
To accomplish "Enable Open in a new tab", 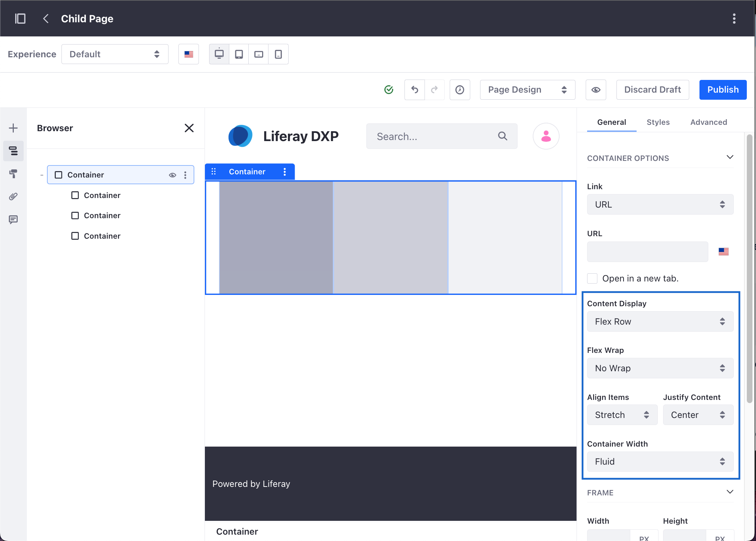I will tap(592, 278).
